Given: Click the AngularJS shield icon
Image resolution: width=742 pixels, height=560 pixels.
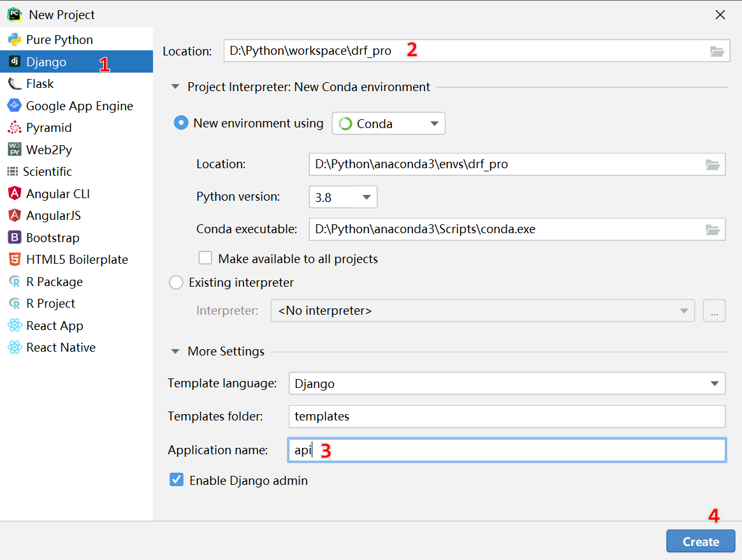Looking at the screenshot, I should coord(15,215).
